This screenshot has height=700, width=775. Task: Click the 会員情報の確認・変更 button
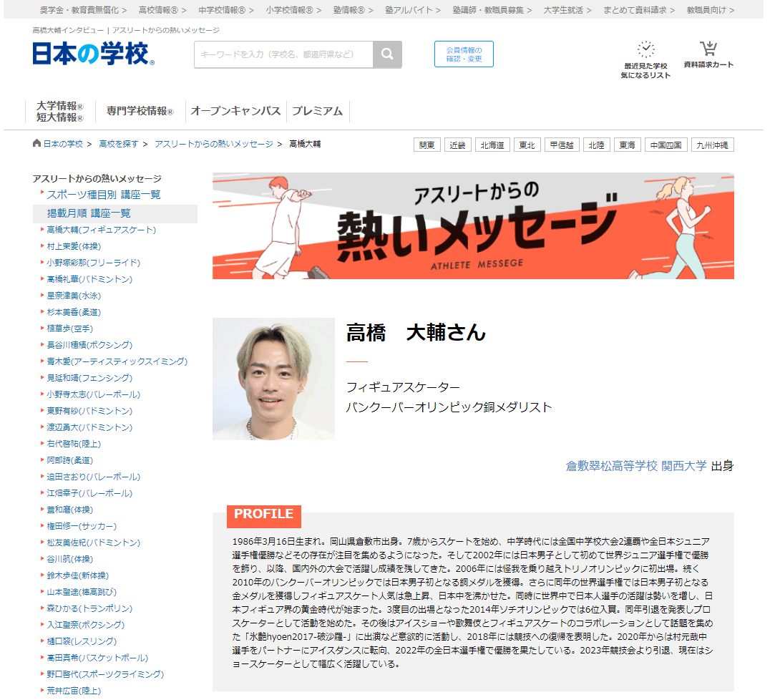[464, 54]
